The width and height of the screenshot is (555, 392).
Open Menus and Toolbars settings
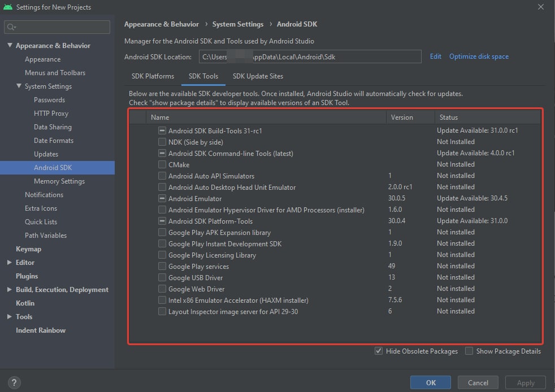[x=55, y=72]
